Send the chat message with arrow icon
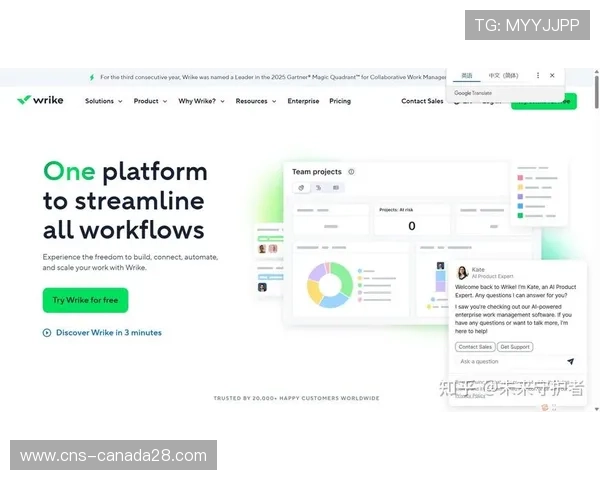Viewport: 600px width, 480px height. 570,362
